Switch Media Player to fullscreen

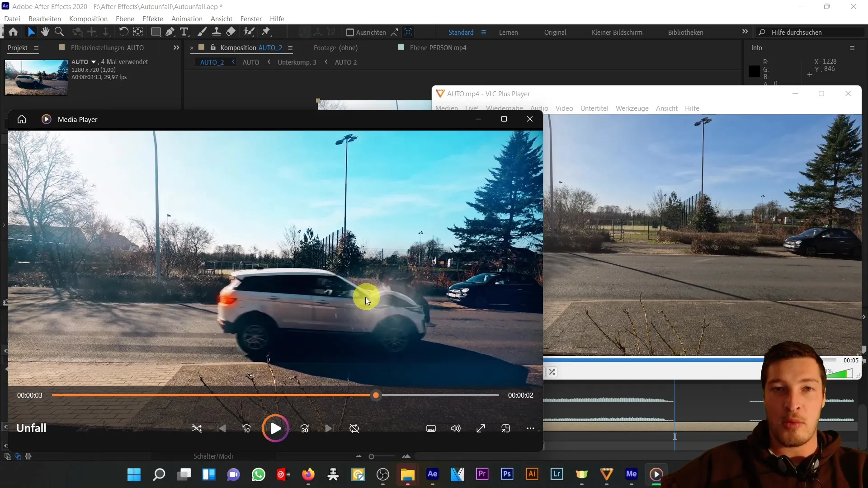[x=481, y=428]
